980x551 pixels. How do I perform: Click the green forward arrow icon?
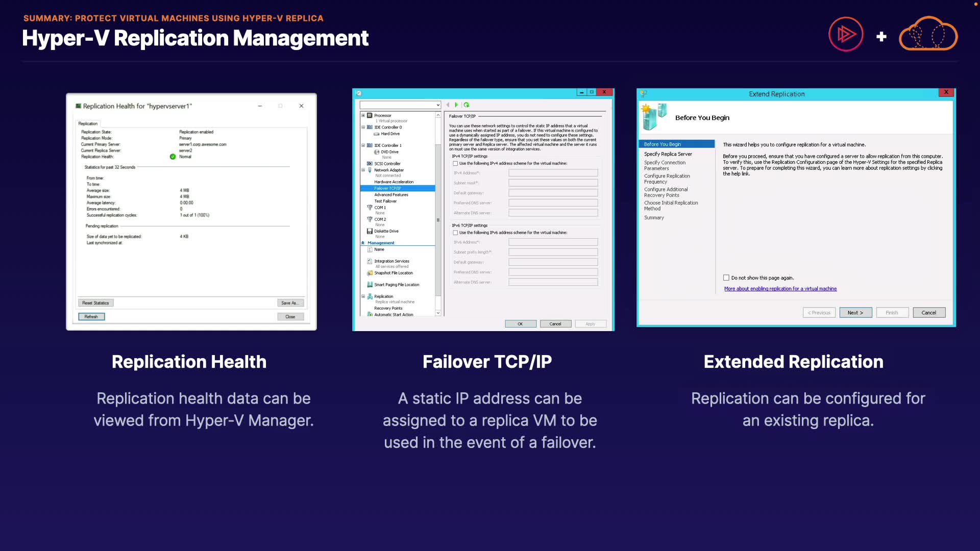(456, 105)
